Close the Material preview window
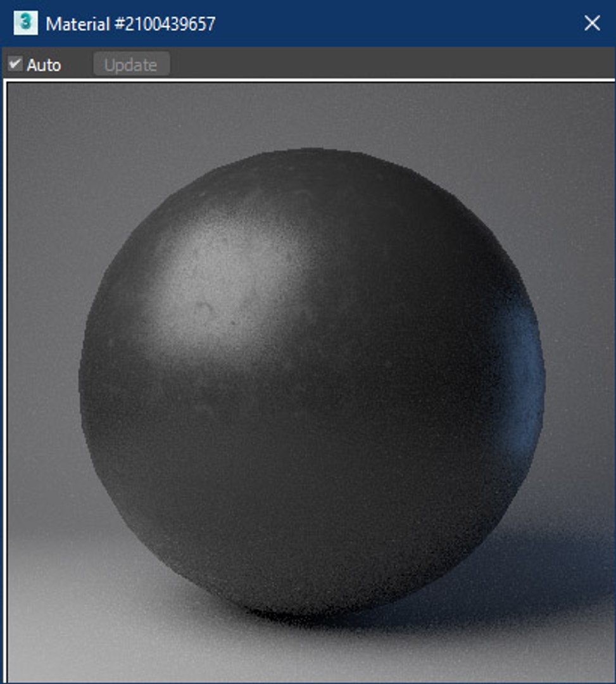 tap(592, 23)
